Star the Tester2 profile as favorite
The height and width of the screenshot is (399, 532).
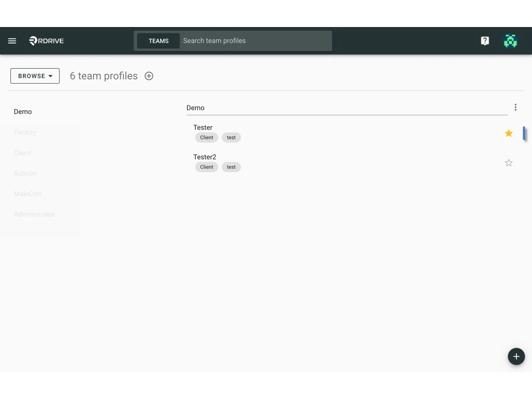508,163
